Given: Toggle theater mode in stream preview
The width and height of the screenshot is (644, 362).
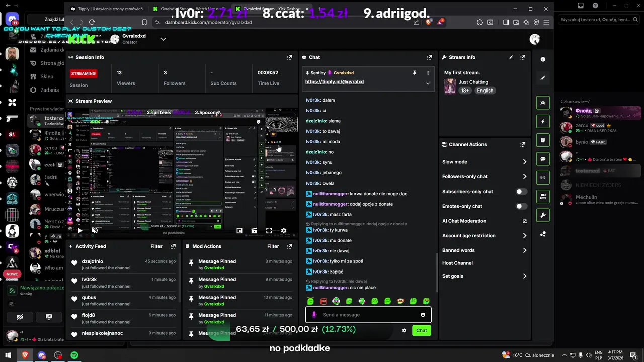Looking at the screenshot, I should coord(254,231).
